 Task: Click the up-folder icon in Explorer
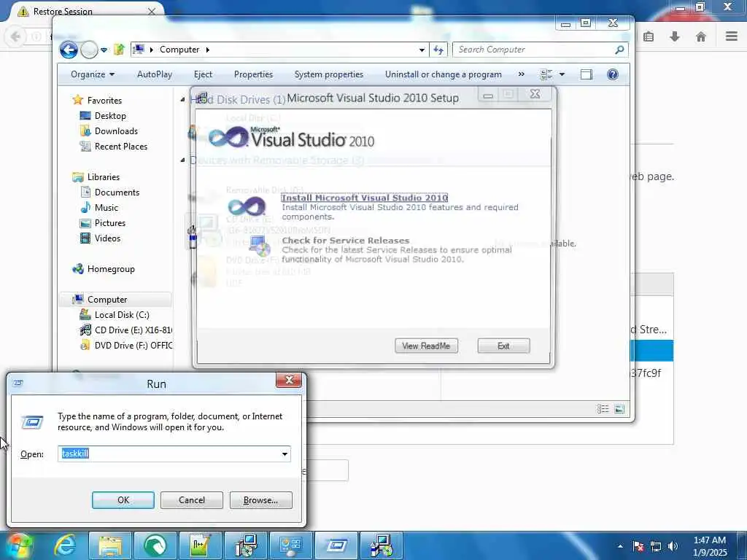119,50
